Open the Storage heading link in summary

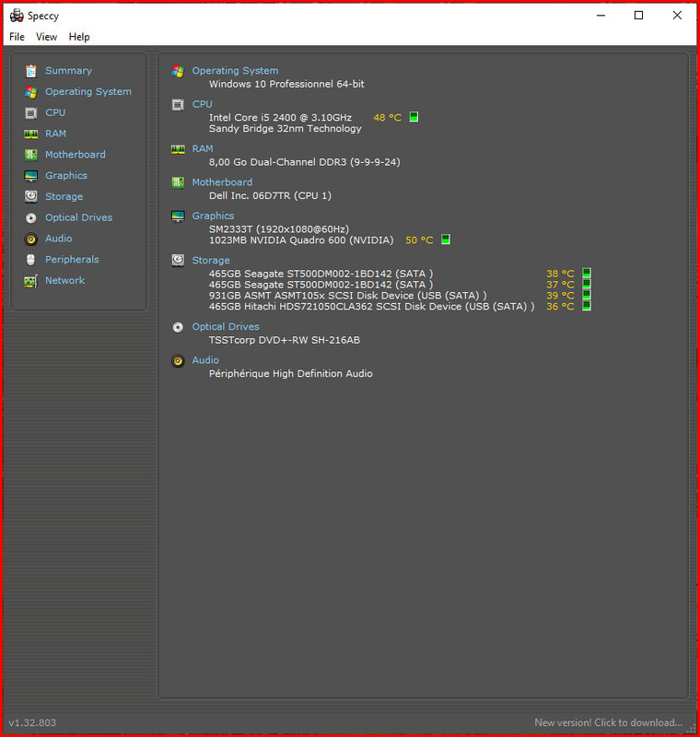pyautogui.click(x=211, y=261)
